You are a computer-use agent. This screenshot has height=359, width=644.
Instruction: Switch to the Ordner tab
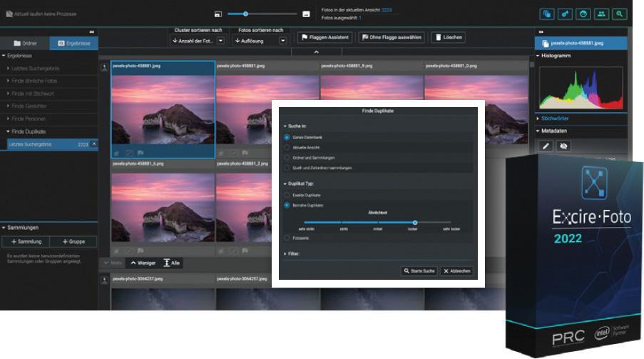click(25, 43)
